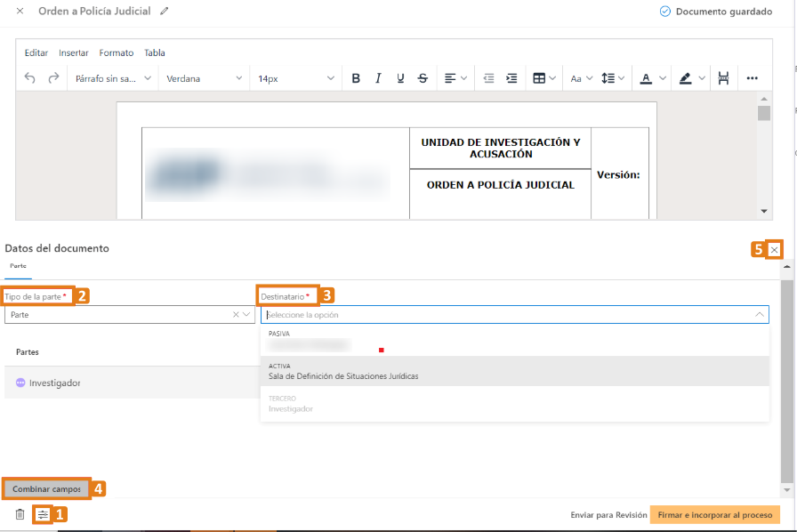Viewport: 797px width, 532px height.
Task: Apply italic formatting
Action: (378, 77)
